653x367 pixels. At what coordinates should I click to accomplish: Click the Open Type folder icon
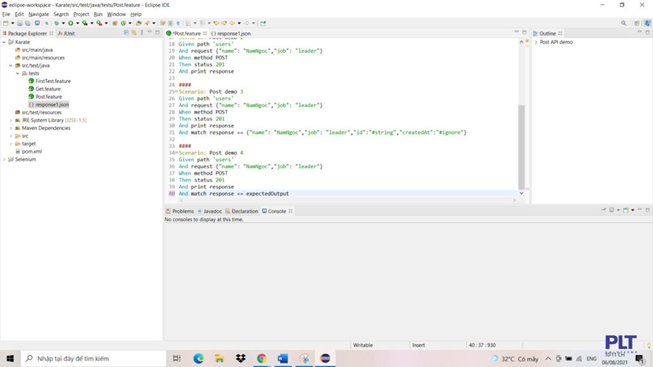pos(138,23)
